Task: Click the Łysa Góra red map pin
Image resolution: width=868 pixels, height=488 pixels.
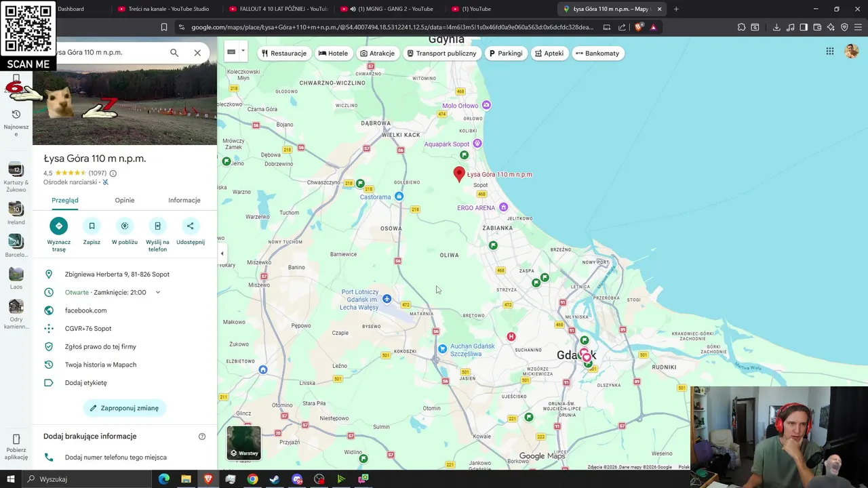Action: pos(459,174)
